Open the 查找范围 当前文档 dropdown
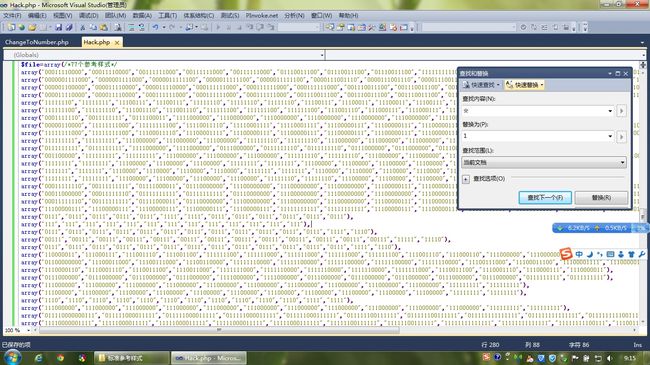The width and height of the screenshot is (650, 365). coord(543,163)
